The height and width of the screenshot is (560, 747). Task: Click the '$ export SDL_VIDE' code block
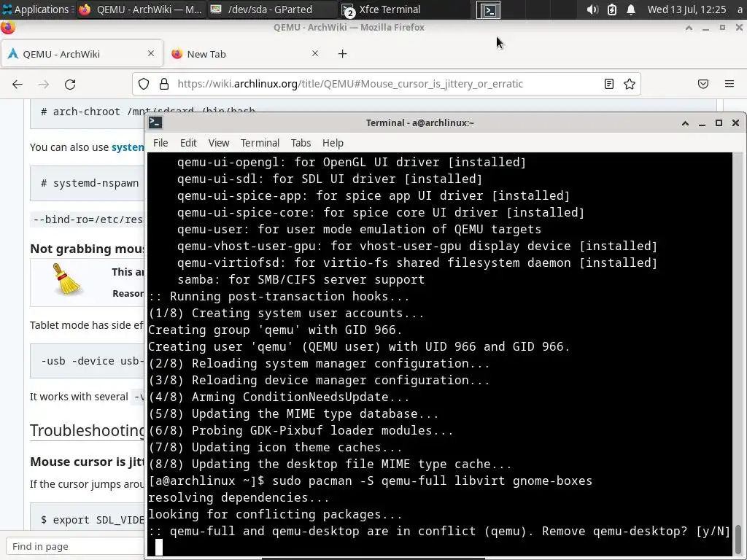point(88,517)
